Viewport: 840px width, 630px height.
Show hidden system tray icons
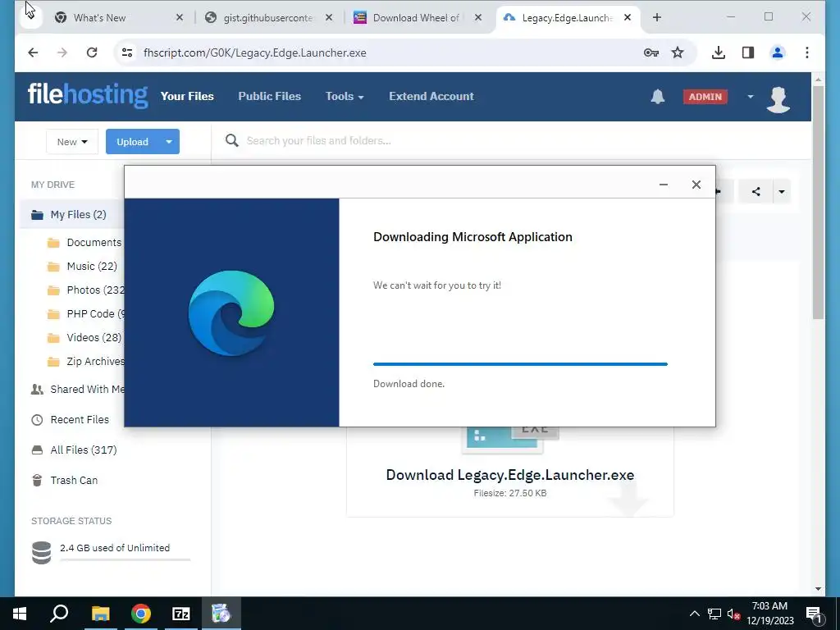tap(694, 614)
